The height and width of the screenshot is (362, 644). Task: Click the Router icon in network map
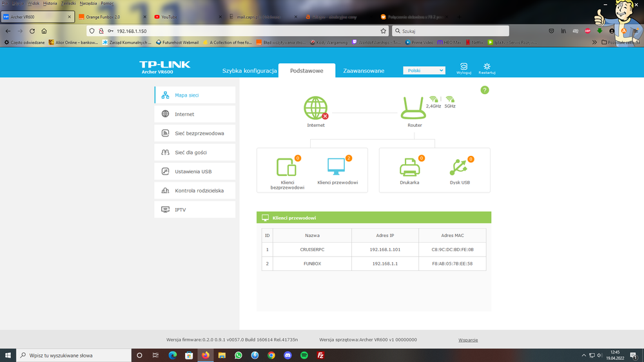point(414,108)
